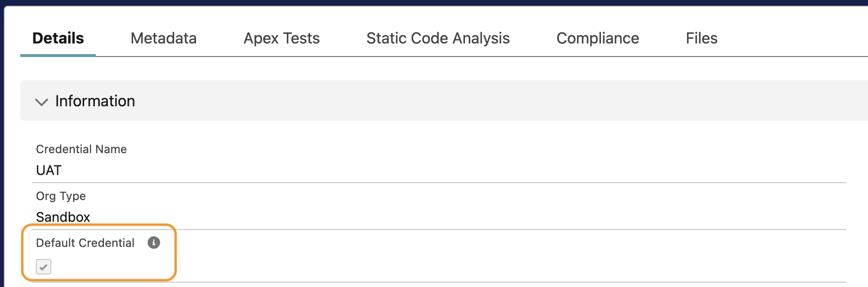The height and width of the screenshot is (287, 868).
Task: Click the Credential Name field label
Action: pyautogui.click(x=81, y=149)
